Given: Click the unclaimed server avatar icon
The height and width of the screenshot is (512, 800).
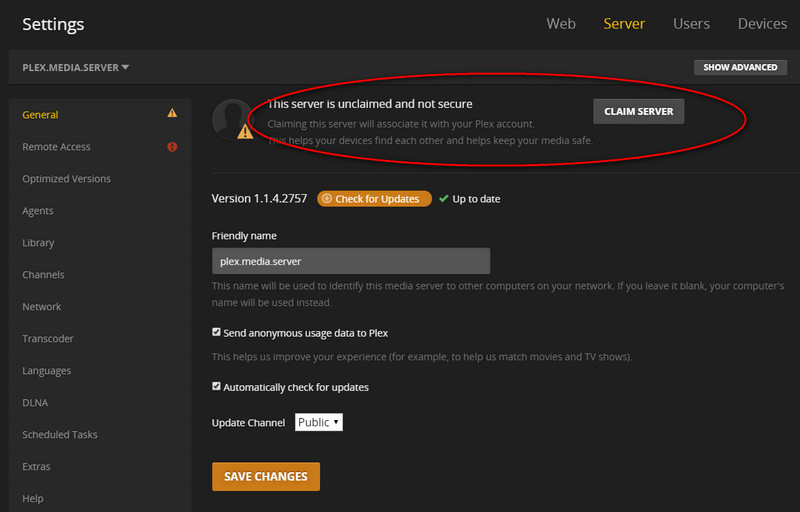Looking at the screenshot, I should click(233, 119).
